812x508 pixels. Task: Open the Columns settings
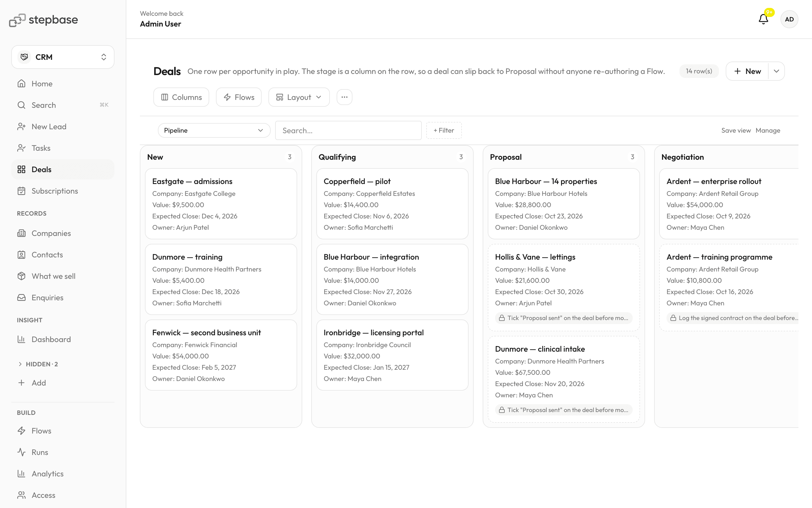(181, 97)
